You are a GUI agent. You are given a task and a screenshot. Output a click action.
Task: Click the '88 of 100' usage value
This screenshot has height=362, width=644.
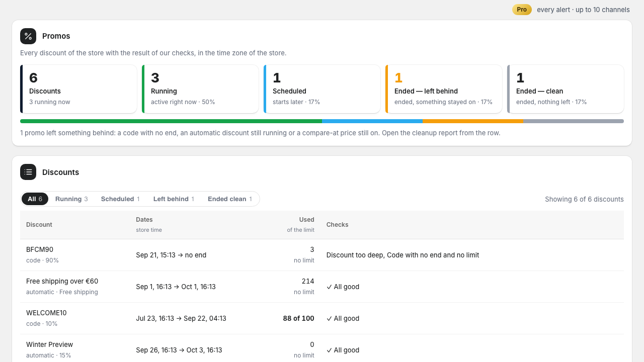(x=299, y=318)
